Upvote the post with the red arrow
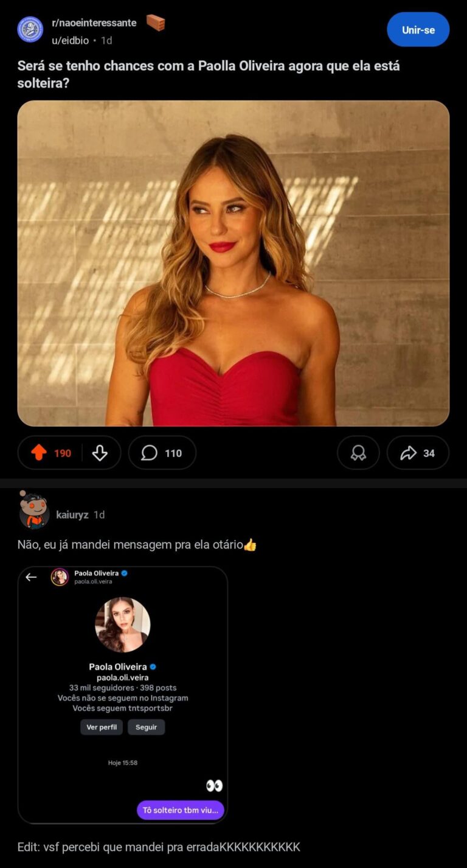The width and height of the screenshot is (467, 868). point(39,453)
